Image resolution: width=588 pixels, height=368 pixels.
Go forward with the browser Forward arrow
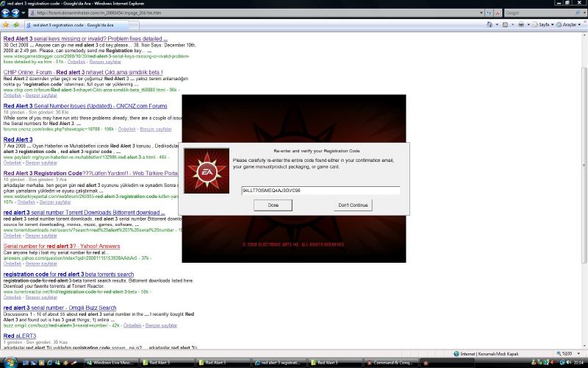(x=15, y=13)
